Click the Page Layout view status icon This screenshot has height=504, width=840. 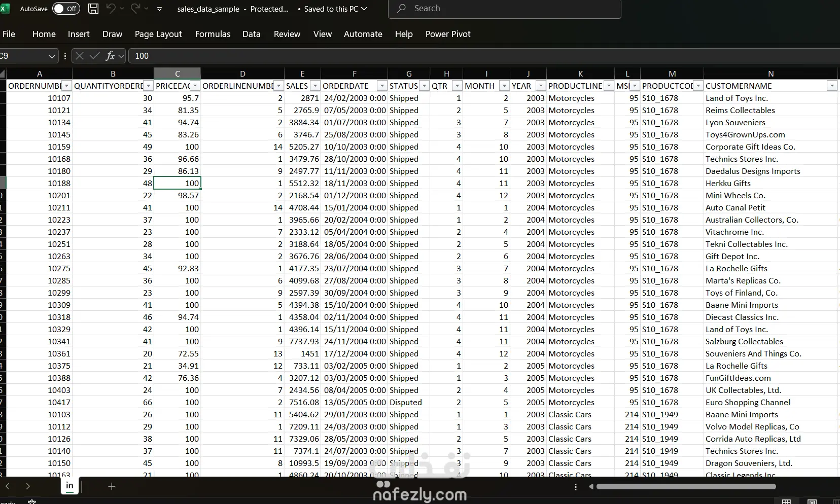812,501
